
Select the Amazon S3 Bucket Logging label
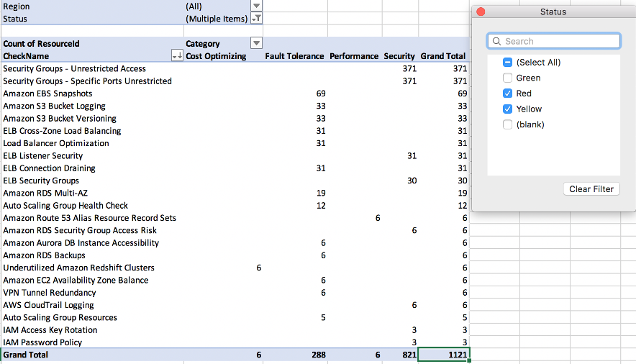(54, 106)
